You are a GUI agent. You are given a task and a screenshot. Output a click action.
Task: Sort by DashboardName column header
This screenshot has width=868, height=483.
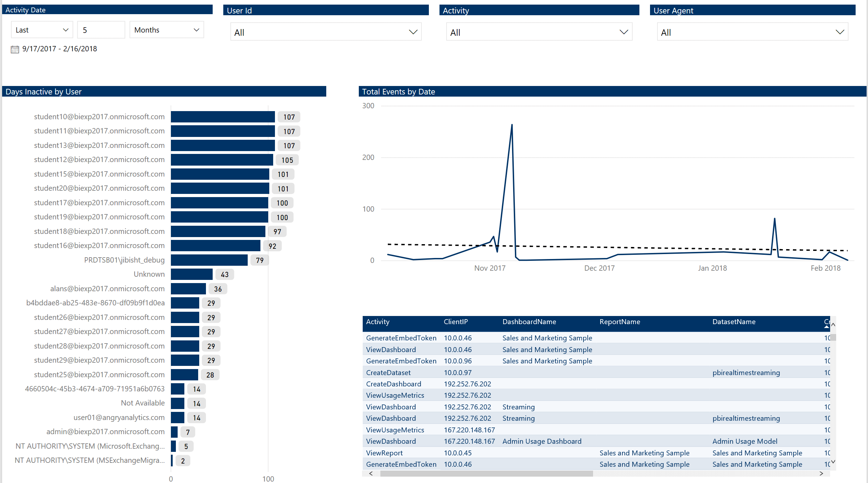pos(529,322)
